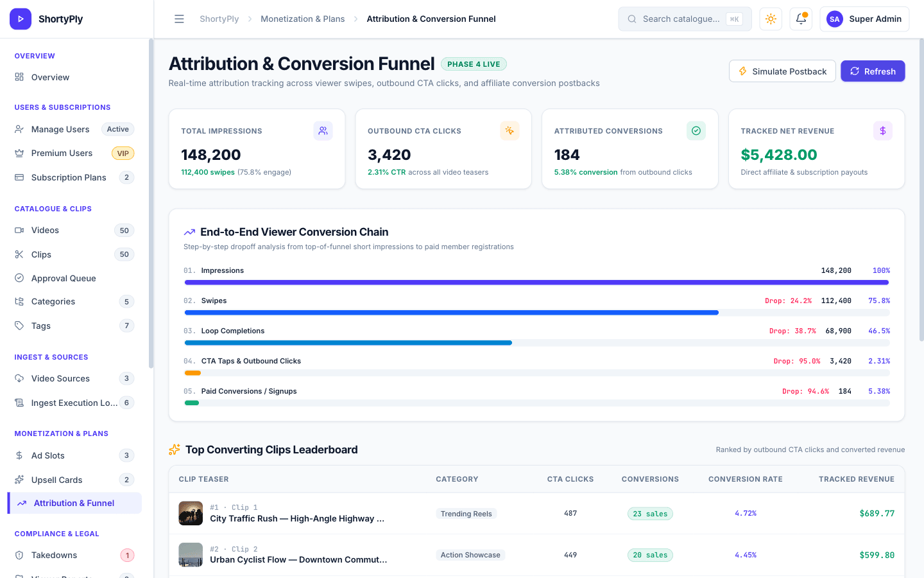The height and width of the screenshot is (578, 924).
Task: Click the checkmark icon for Approval Queue
Action: click(19, 278)
